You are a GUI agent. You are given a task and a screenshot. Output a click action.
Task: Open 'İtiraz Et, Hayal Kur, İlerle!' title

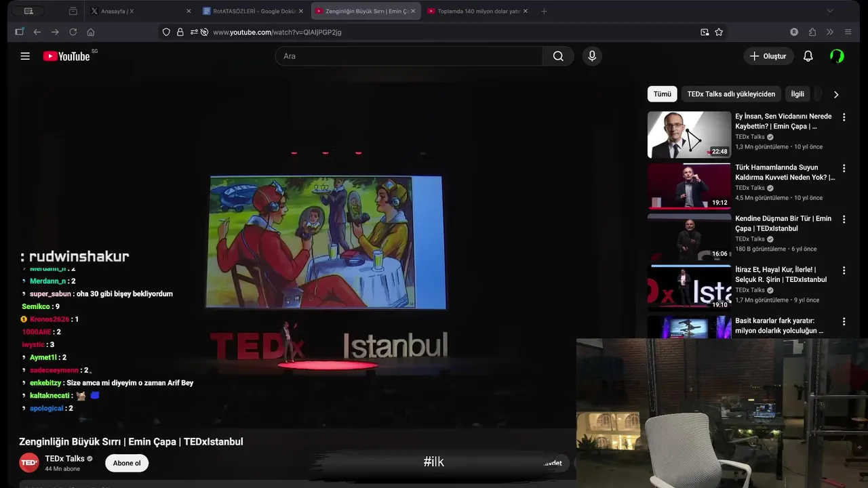click(781, 274)
